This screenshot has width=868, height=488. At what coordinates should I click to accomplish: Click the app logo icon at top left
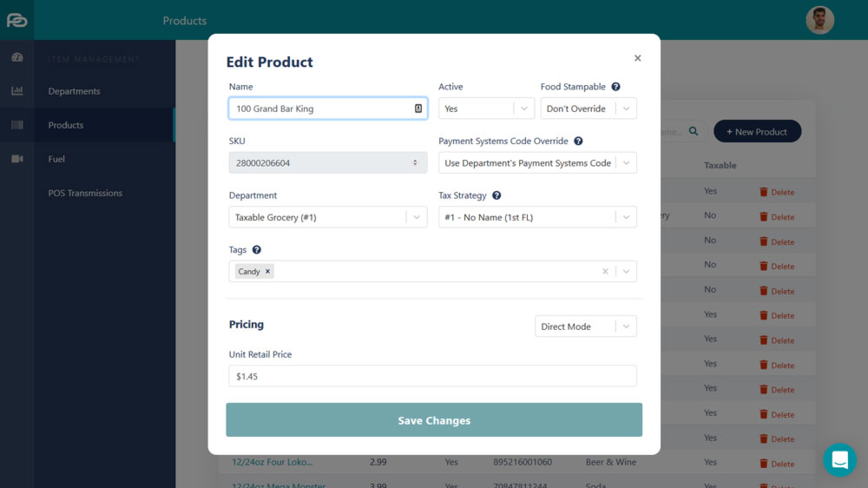point(16,21)
